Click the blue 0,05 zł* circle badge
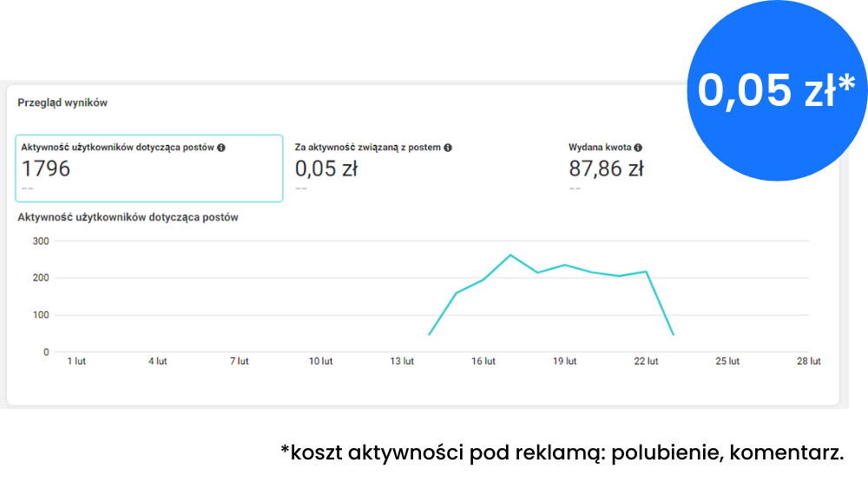Screen dimensions: 868x489 (776, 90)
